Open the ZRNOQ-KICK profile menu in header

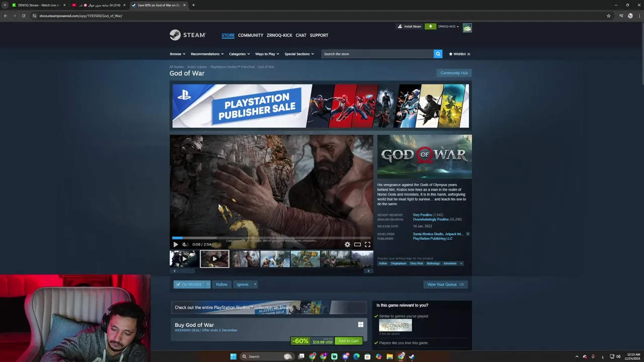point(279,35)
